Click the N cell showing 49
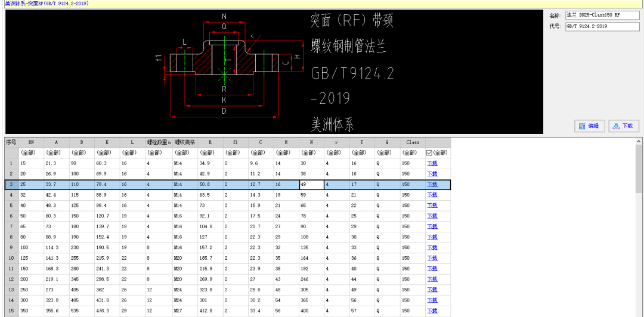 pyautogui.click(x=311, y=185)
